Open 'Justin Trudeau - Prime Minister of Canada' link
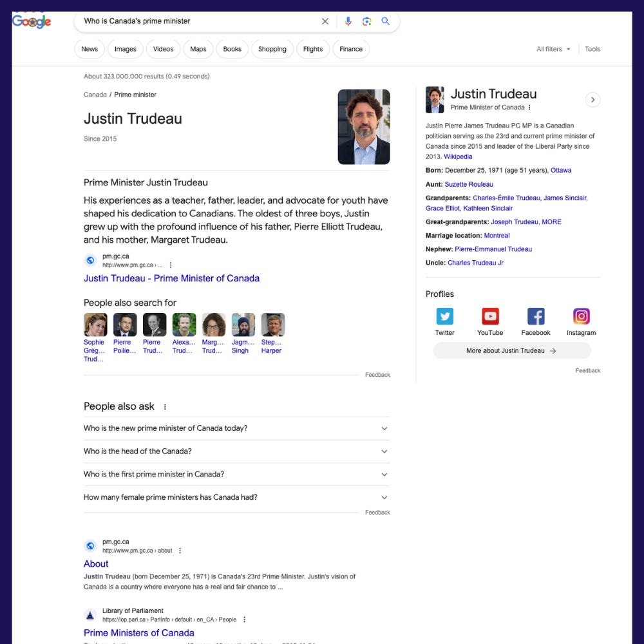 coord(172,278)
